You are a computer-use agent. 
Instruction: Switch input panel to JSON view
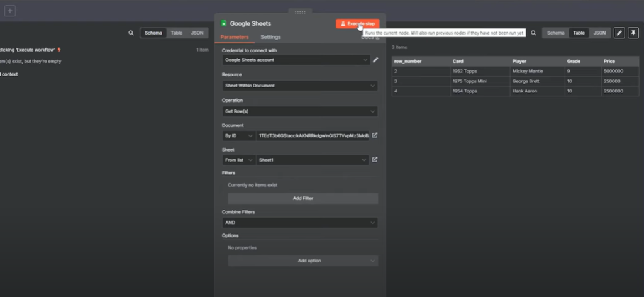(x=197, y=33)
